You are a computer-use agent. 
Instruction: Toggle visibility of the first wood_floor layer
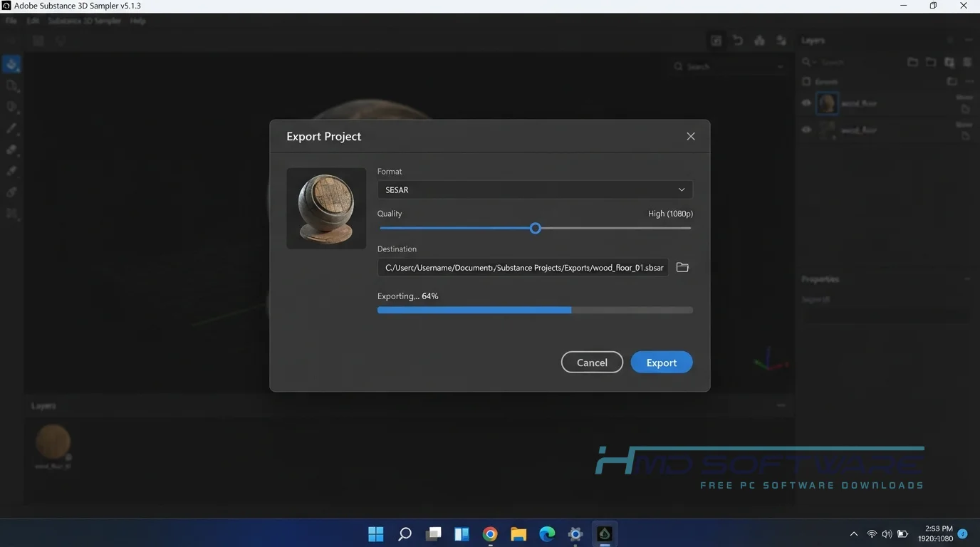click(806, 103)
